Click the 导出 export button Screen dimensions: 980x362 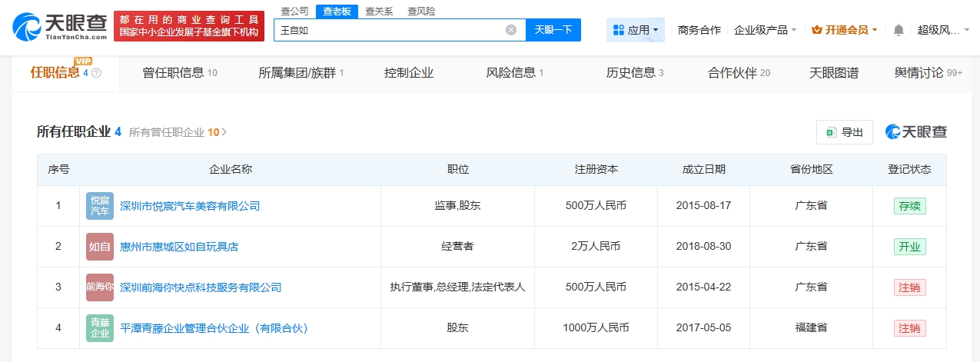pyautogui.click(x=844, y=132)
